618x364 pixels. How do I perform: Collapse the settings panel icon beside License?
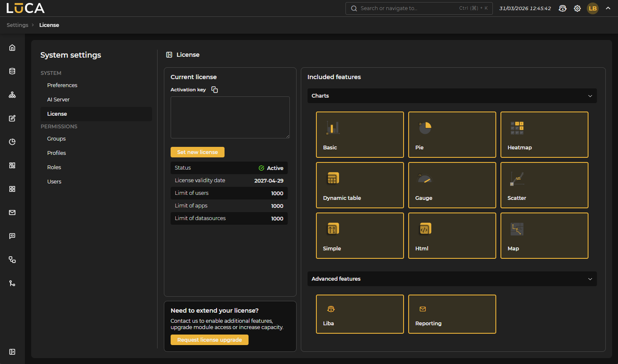[x=169, y=55]
